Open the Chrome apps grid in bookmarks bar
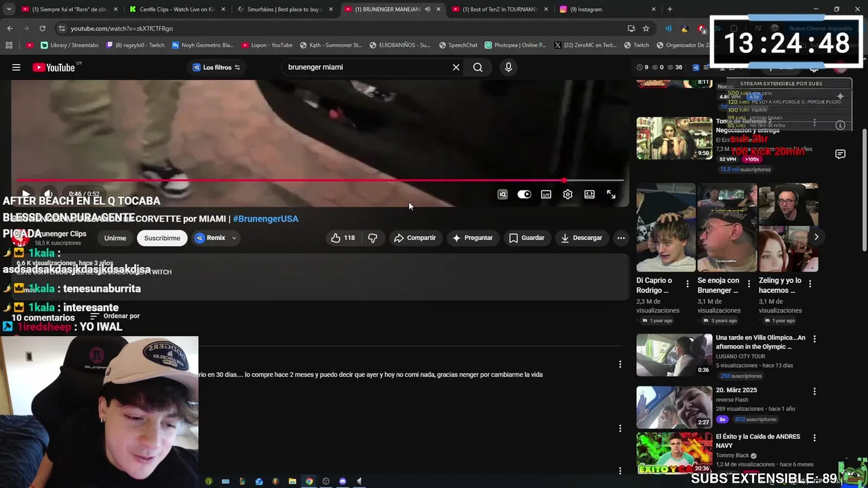 [x=9, y=45]
